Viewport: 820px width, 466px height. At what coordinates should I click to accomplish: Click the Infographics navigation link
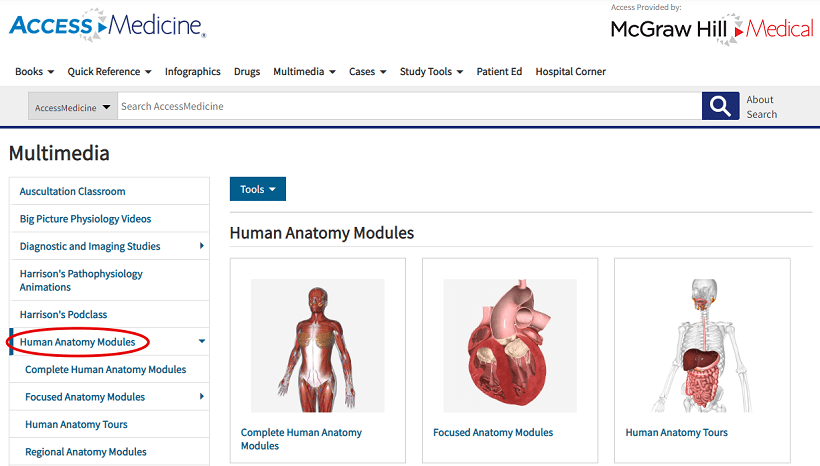pos(192,72)
